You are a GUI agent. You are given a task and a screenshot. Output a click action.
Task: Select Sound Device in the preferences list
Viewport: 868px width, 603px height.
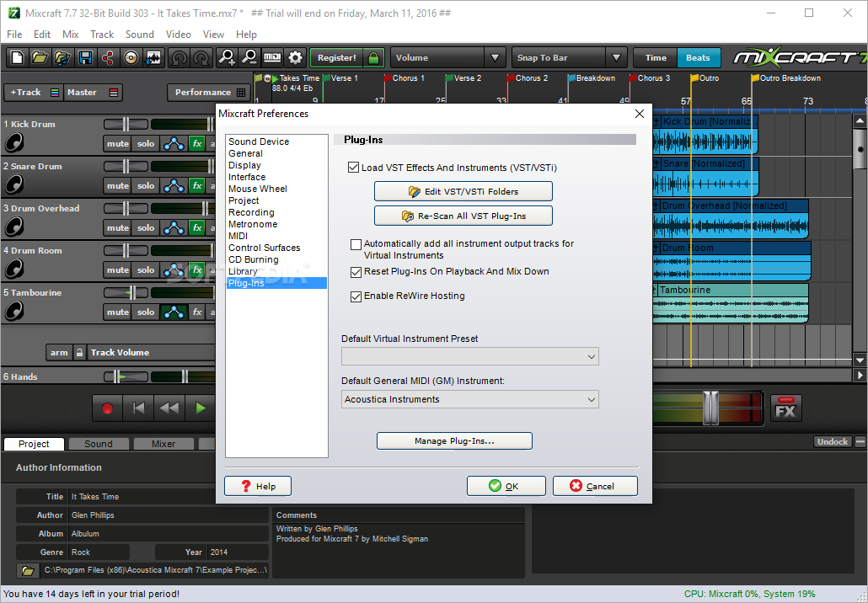pyautogui.click(x=259, y=141)
